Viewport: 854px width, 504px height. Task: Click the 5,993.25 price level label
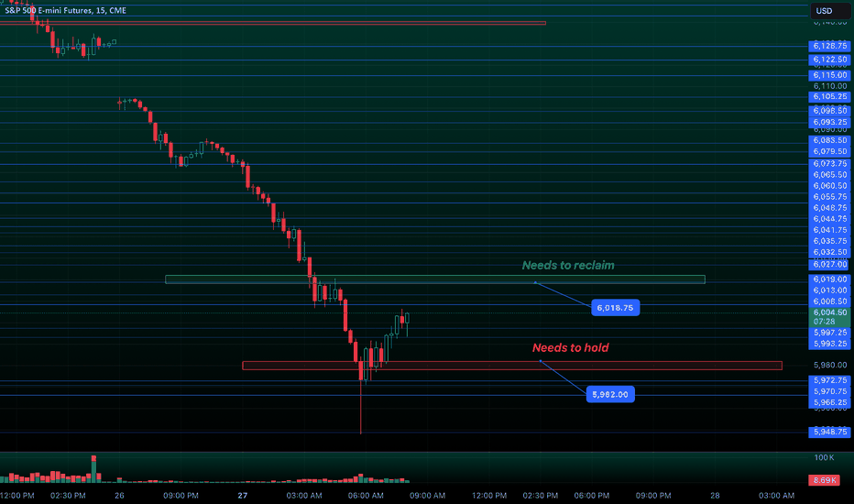[830, 344]
